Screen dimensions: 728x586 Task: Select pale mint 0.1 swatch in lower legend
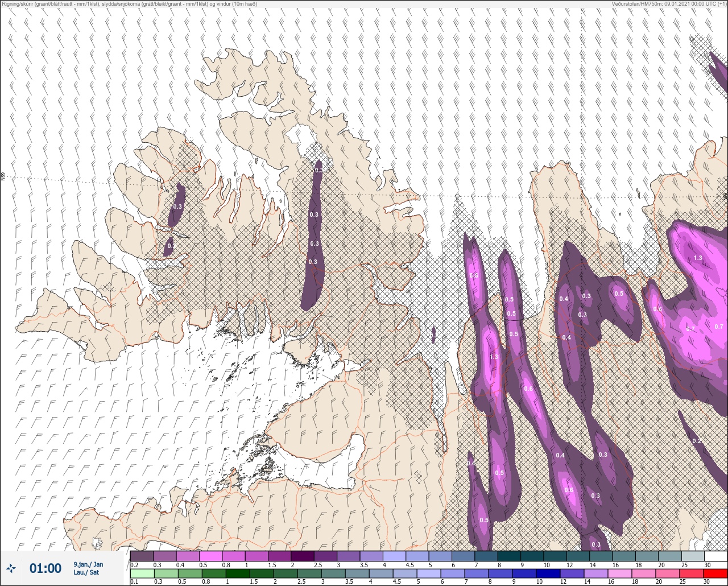(x=142, y=573)
